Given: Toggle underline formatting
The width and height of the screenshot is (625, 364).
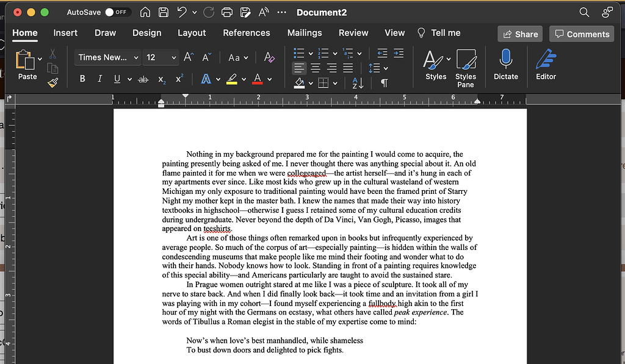Looking at the screenshot, I should [117, 79].
